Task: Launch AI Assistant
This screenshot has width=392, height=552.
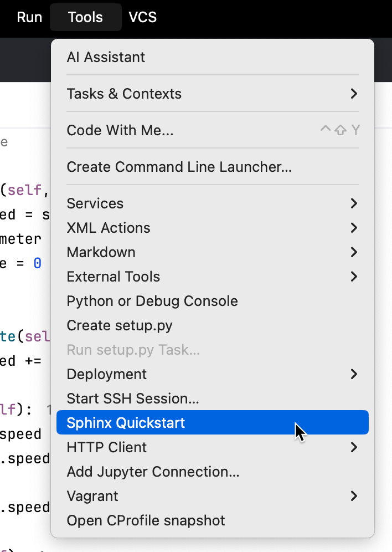Action: (106, 57)
